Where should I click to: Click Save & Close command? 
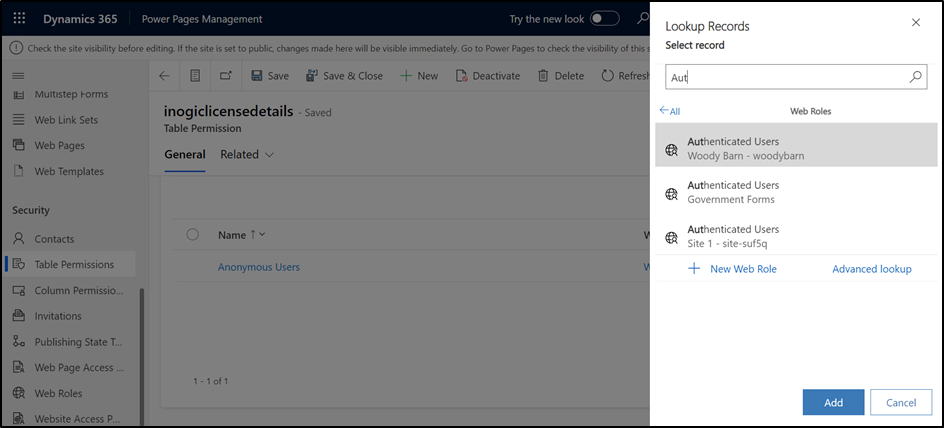tap(344, 76)
